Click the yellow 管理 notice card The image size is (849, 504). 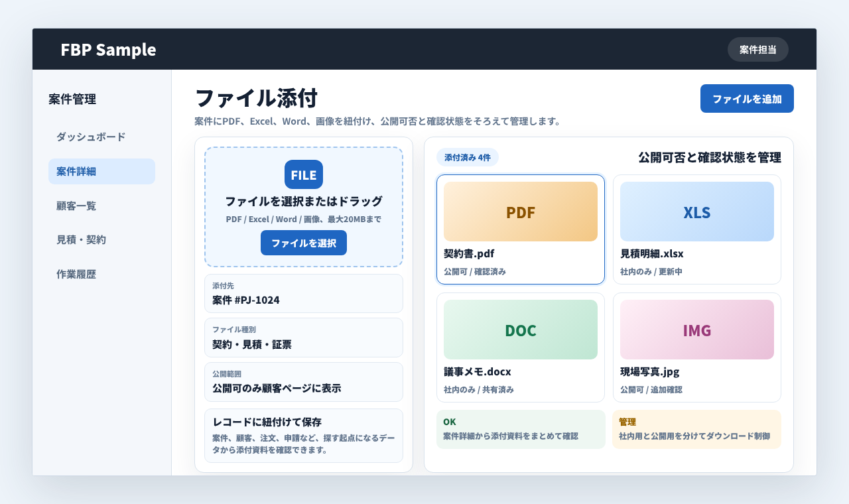point(696,429)
